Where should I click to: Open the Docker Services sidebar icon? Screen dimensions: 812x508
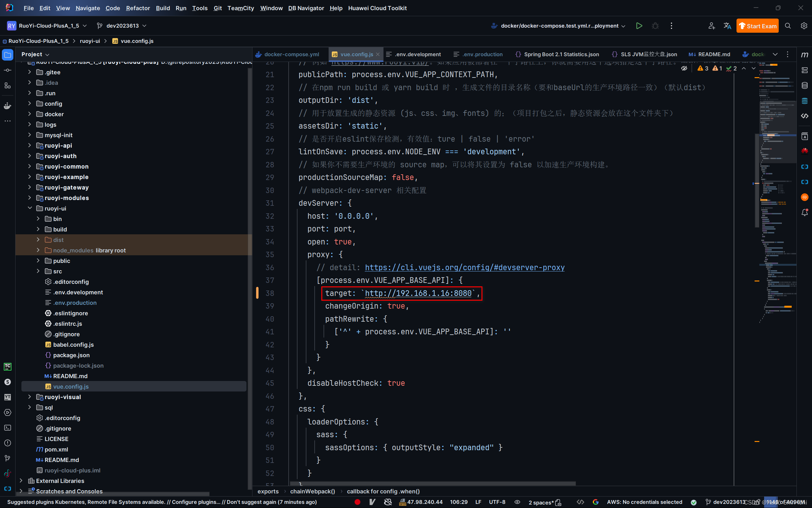point(7,106)
